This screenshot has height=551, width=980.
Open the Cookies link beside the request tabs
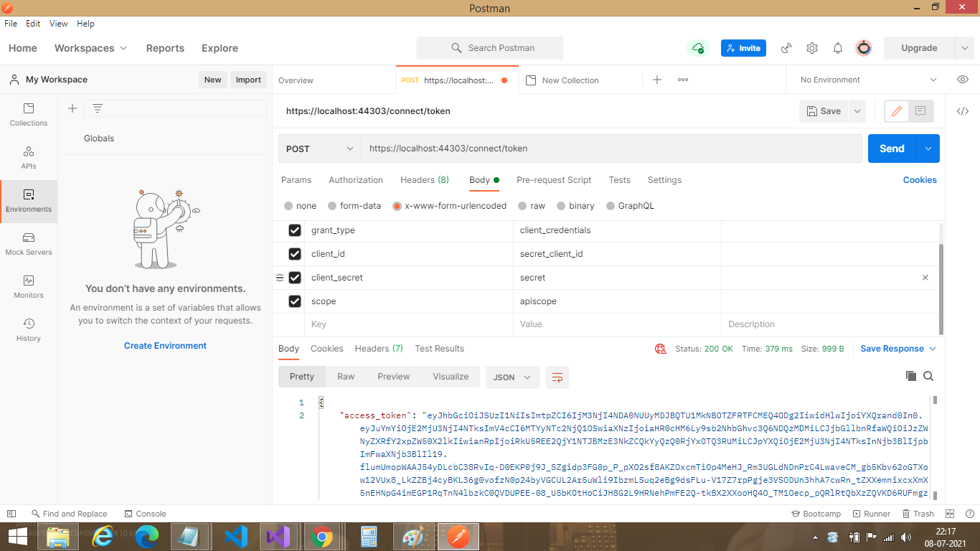click(920, 180)
